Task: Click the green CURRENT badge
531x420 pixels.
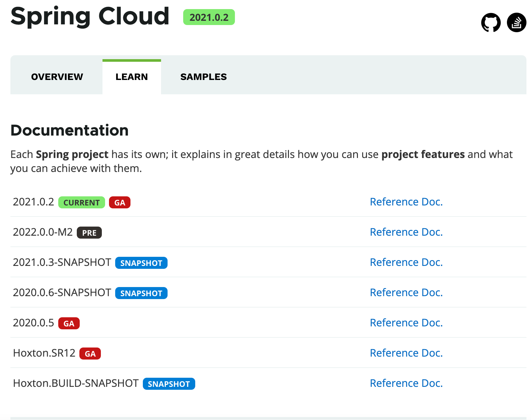Action: 81,203
